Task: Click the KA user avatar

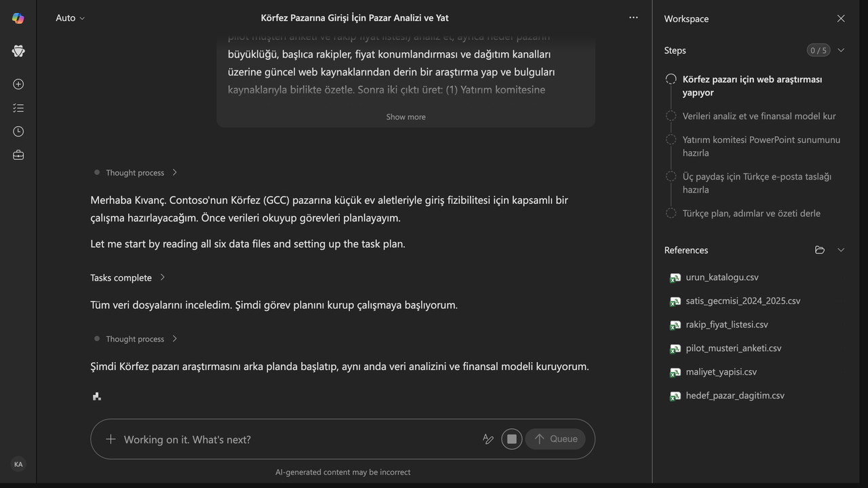Action: click(x=18, y=464)
